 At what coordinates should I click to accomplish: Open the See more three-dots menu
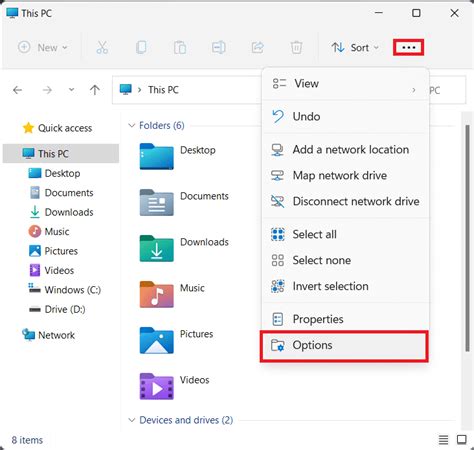pyautogui.click(x=408, y=47)
